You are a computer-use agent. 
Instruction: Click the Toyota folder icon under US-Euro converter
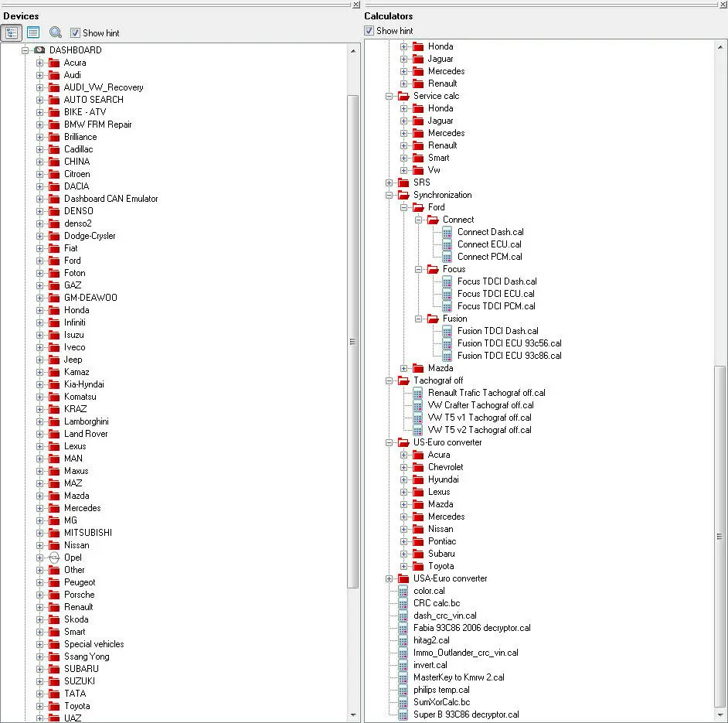click(418, 566)
